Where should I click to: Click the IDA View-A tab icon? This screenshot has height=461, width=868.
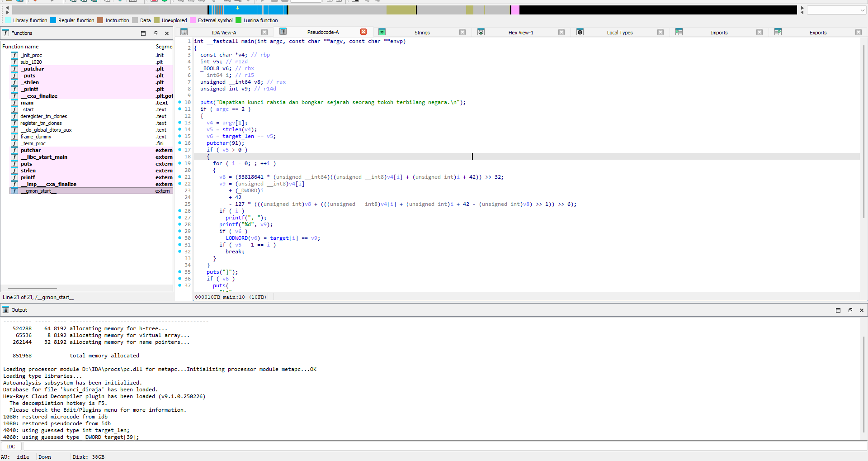(184, 32)
